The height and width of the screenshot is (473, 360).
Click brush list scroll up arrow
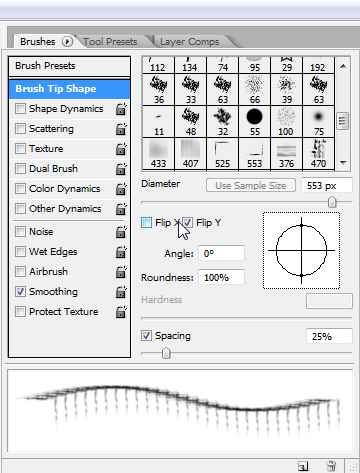[343, 66]
